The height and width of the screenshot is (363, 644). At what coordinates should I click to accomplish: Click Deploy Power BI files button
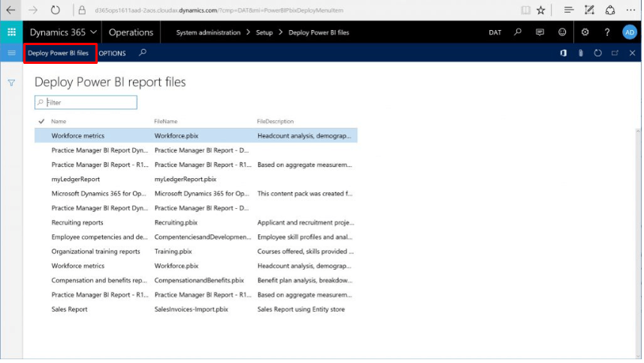(x=60, y=53)
